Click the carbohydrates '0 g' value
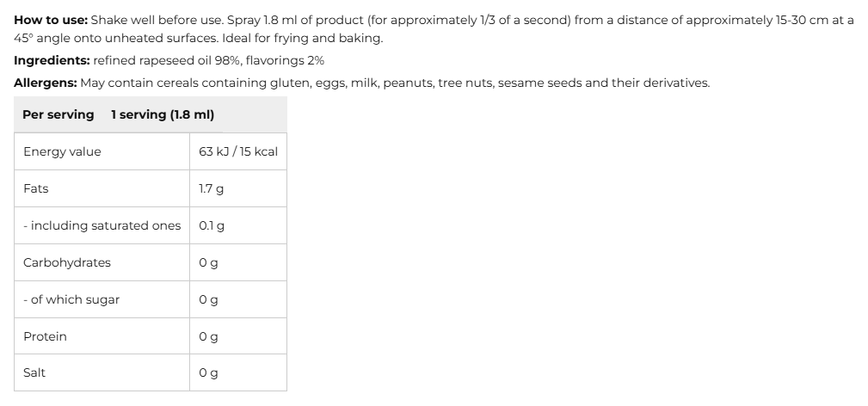868x406 pixels. point(207,263)
